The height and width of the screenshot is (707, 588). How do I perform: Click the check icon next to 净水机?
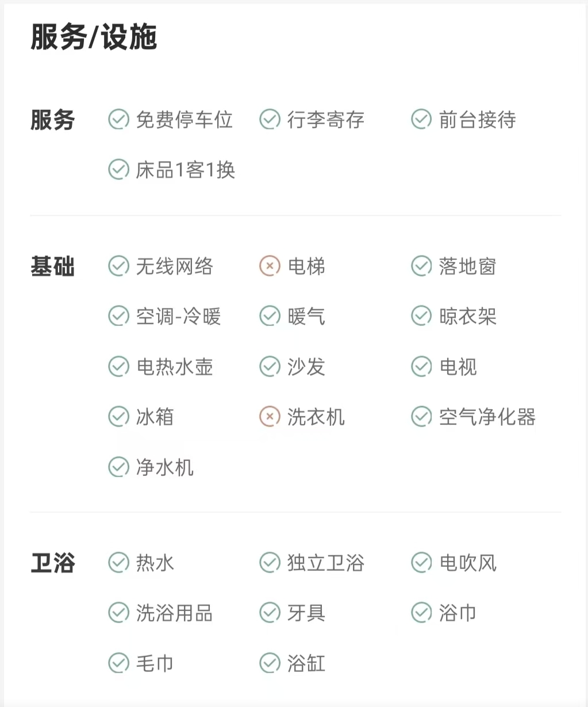click(118, 467)
